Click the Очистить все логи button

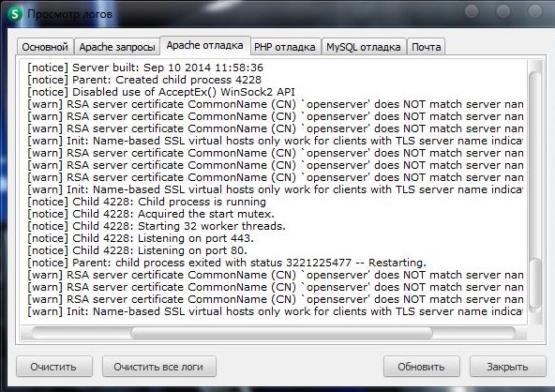159,367
